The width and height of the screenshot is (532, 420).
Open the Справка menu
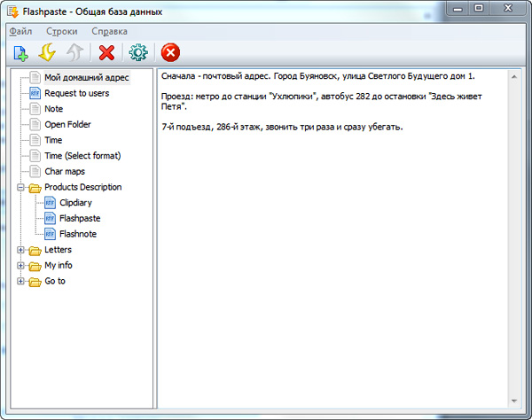point(110,31)
